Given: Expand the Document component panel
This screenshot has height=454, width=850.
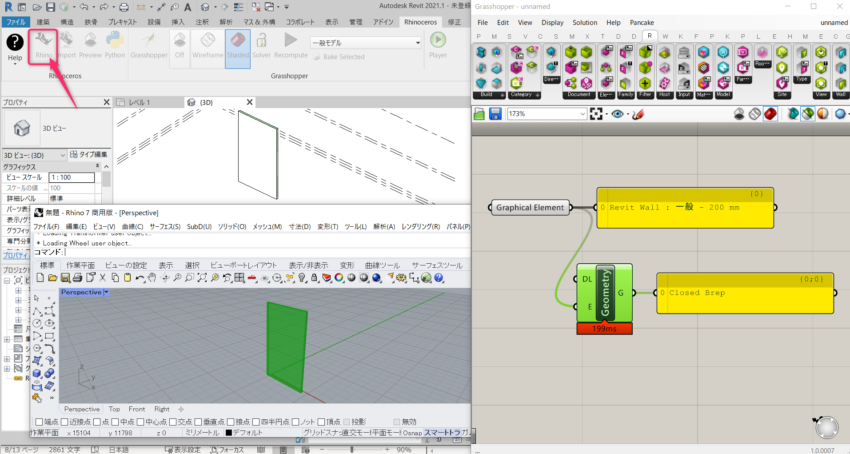Looking at the screenshot, I should click(579, 94).
